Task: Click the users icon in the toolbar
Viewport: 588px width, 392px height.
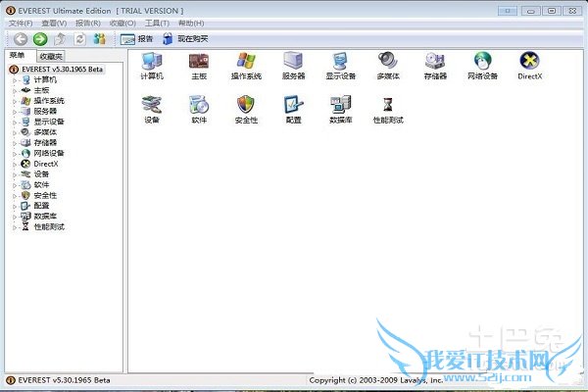Action: coord(99,39)
